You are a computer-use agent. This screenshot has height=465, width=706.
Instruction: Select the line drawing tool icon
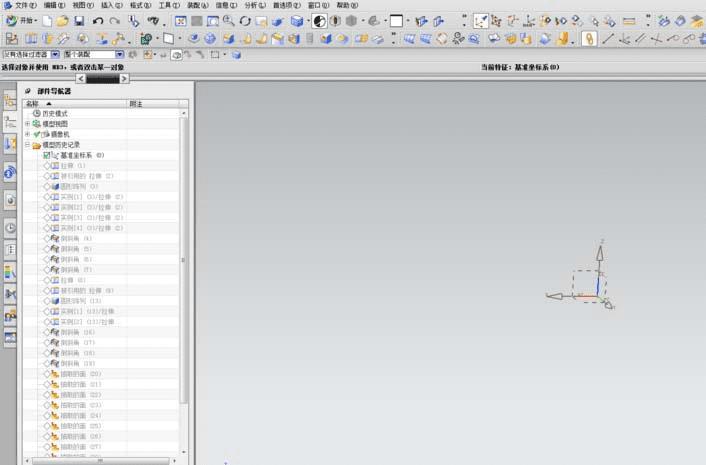(608, 39)
